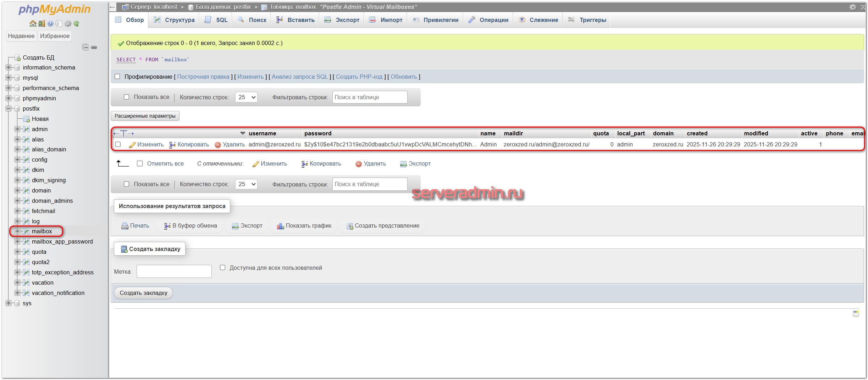Reload navigation panel with green refresh icon
The image size is (868, 380).
(76, 24)
